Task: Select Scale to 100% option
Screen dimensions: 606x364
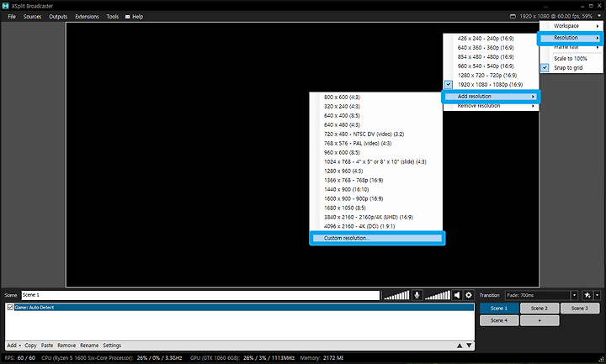Action: pyautogui.click(x=571, y=58)
